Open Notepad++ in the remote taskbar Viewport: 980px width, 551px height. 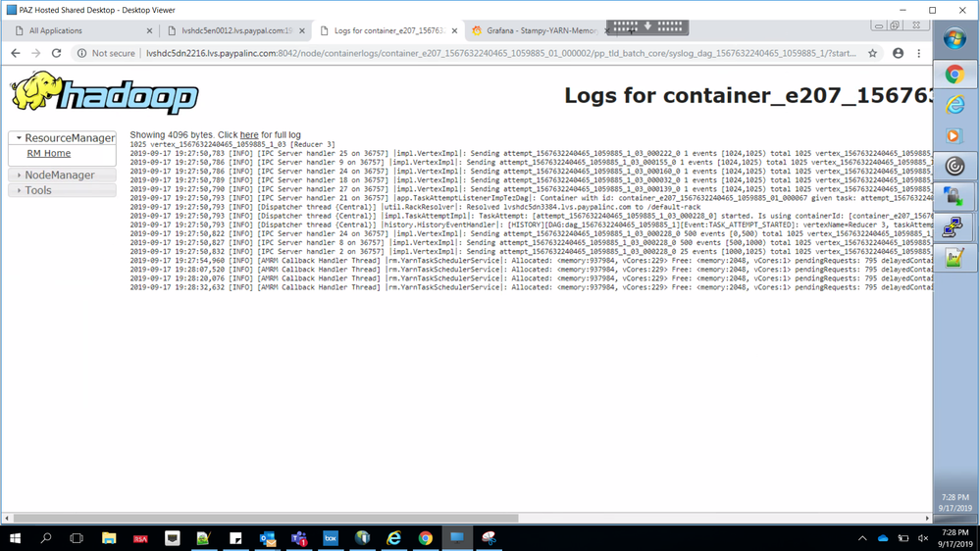pos(954,258)
